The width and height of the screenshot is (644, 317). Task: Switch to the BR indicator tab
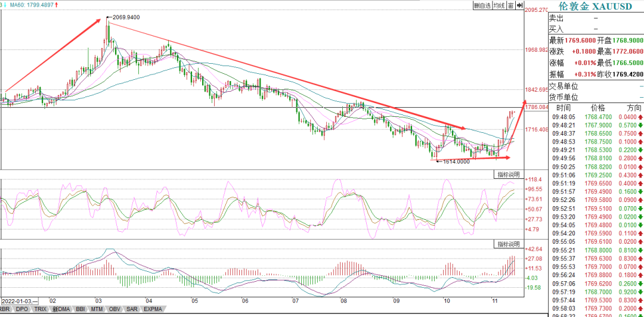point(5,309)
